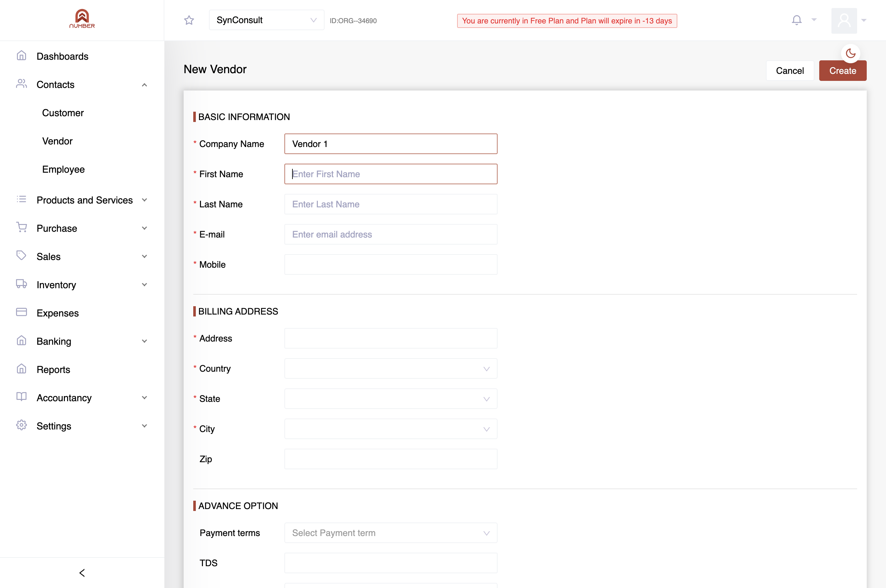This screenshot has width=886, height=588.
Task: Open the City dropdown
Action: pyautogui.click(x=391, y=429)
